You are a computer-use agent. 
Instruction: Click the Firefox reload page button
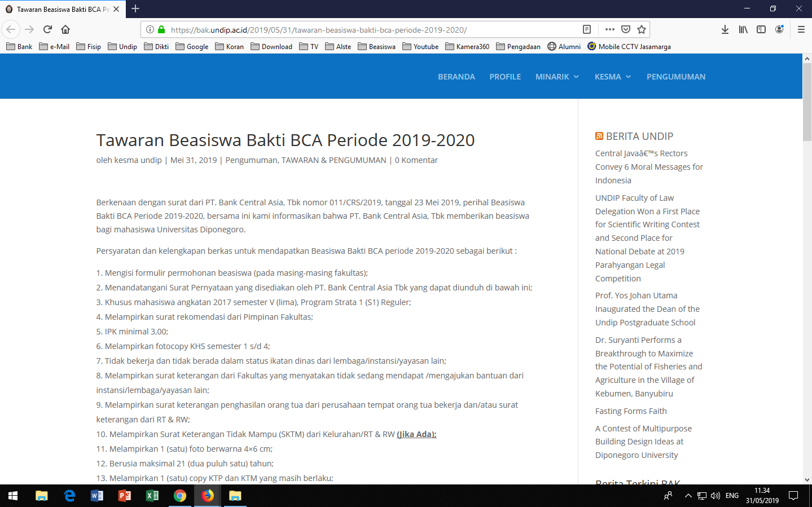[x=48, y=29]
